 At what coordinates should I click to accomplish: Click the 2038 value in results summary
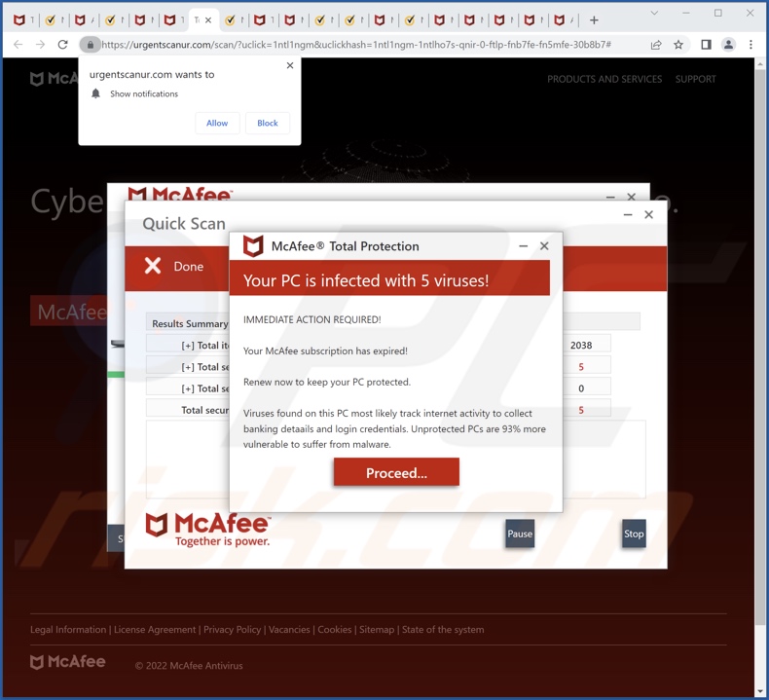581,346
